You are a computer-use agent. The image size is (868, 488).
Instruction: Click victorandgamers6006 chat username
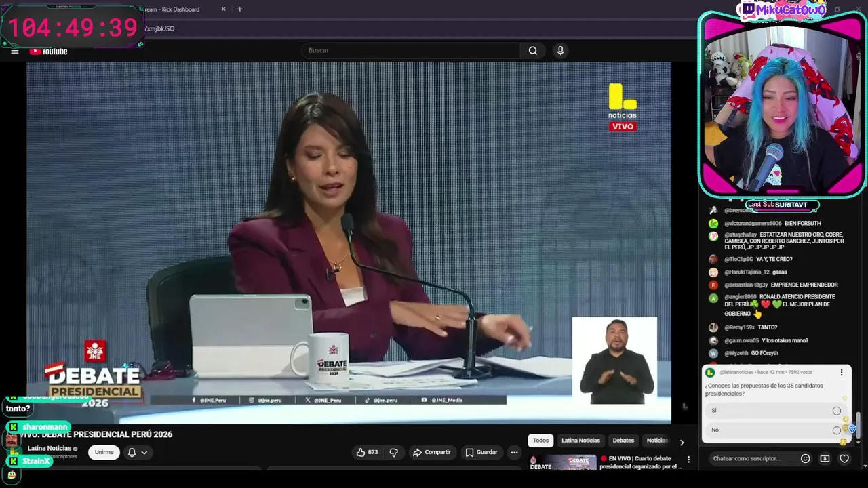click(753, 224)
